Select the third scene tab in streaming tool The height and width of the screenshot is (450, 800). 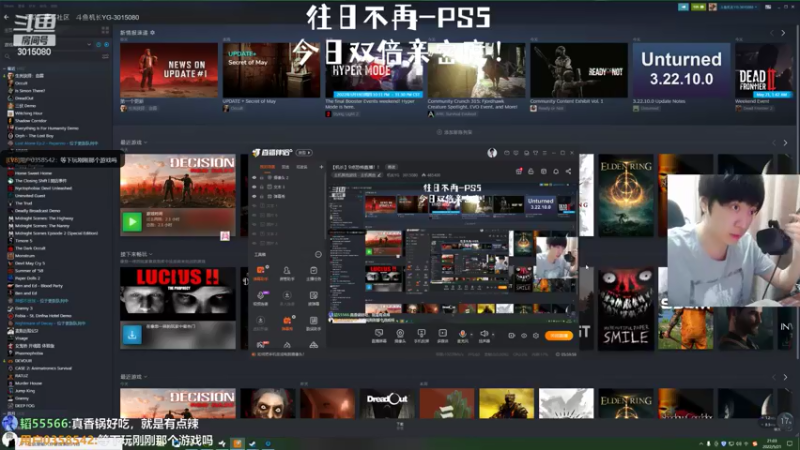click(x=302, y=167)
